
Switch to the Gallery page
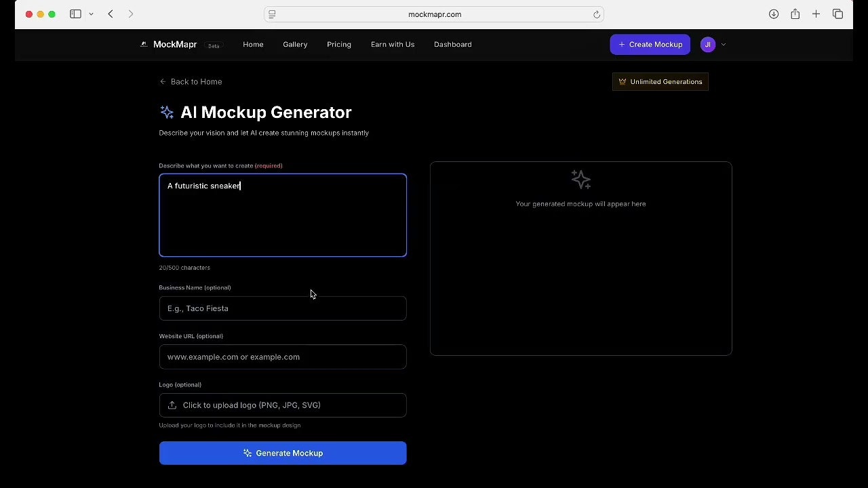(x=295, y=44)
